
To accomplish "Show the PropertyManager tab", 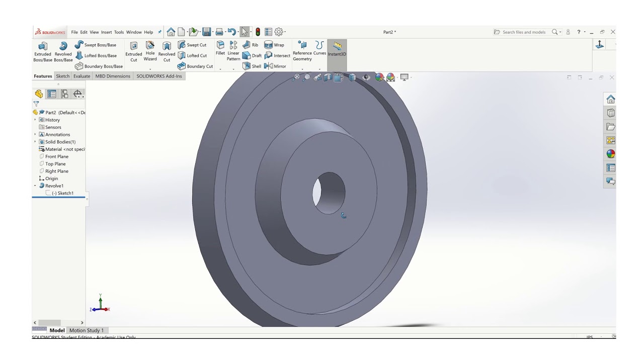I will [52, 94].
